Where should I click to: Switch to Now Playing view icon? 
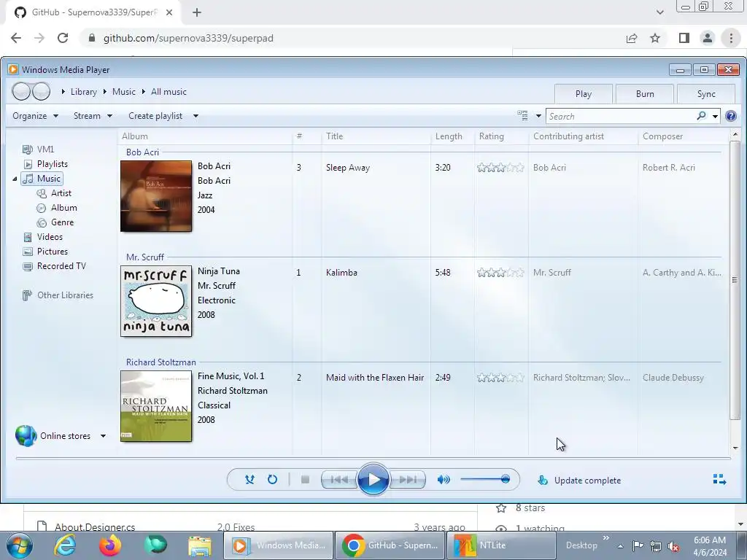[719, 480]
